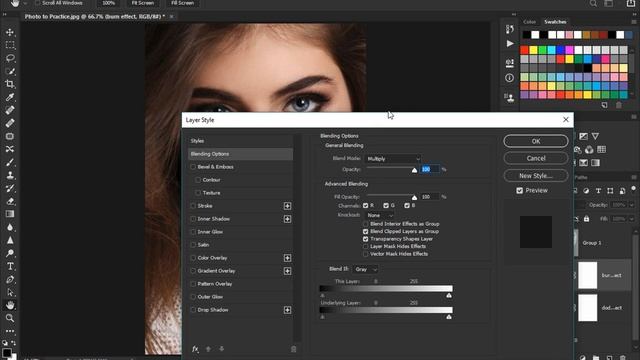
Task: Select the Hand tool in toolbar
Action: coord(10,305)
